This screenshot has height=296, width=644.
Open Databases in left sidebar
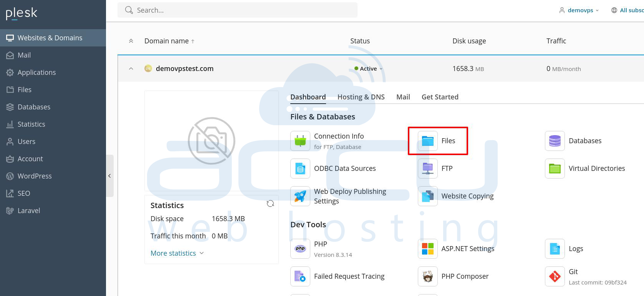point(53,107)
